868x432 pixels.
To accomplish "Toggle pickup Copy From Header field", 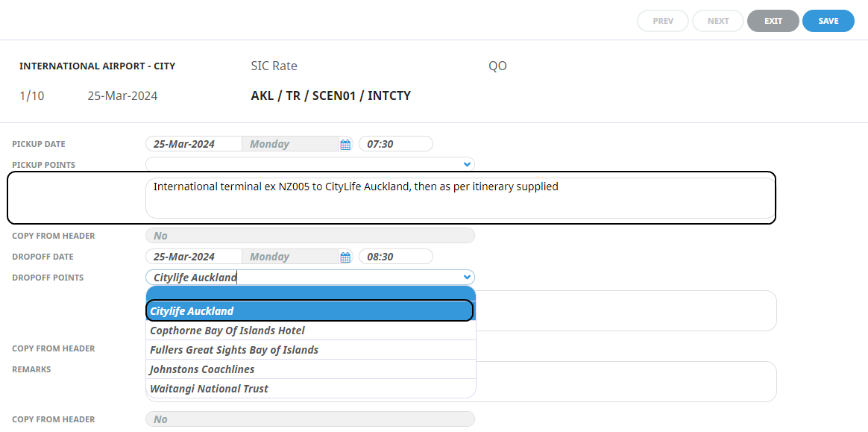I will (x=309, y=236).
